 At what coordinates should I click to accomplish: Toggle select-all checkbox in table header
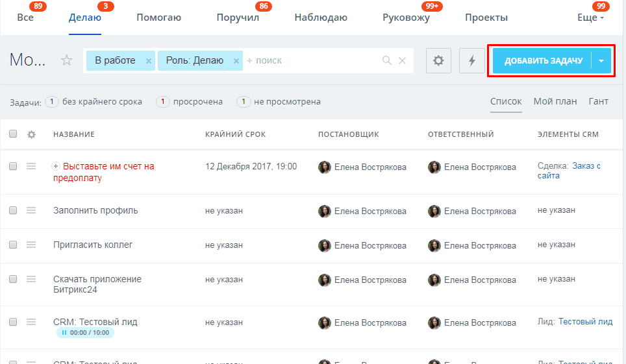tap(13, 134)
